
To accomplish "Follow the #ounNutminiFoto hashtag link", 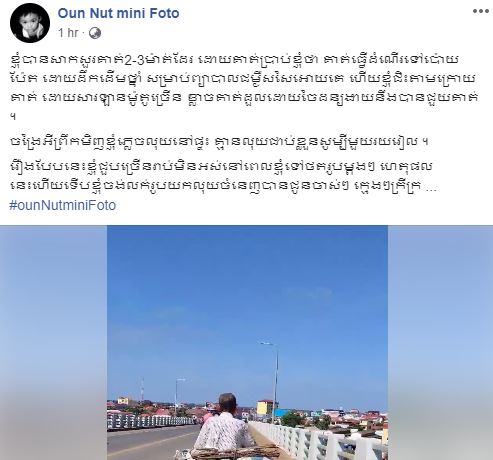I will click(63, 205).
